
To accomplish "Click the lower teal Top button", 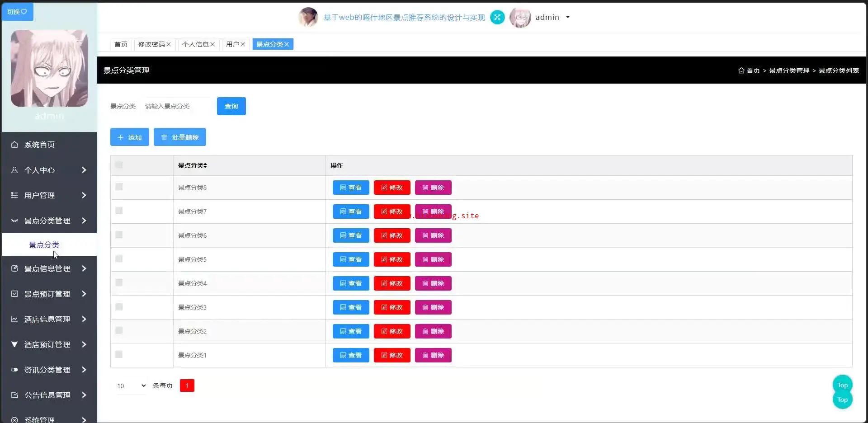I will point(842,400).
